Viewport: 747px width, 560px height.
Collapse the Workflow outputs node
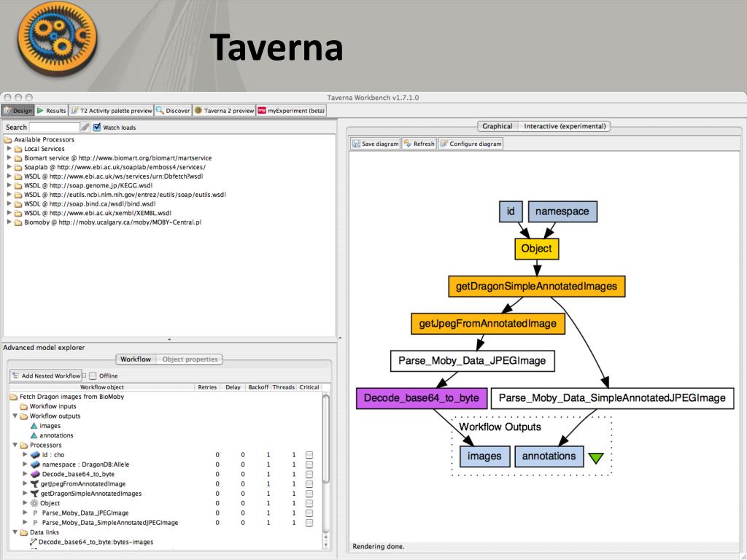15,416
